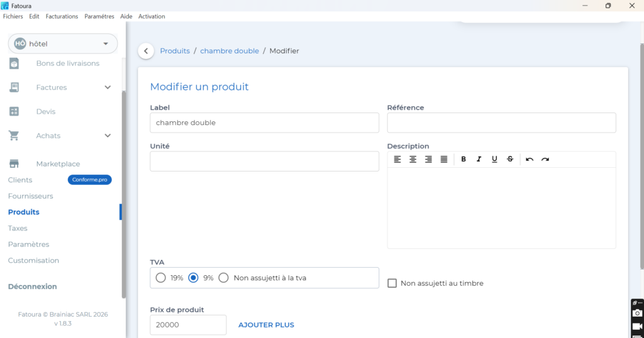
Task: Click the redo arrow in Description toolbar
Action: pos(545,160)
